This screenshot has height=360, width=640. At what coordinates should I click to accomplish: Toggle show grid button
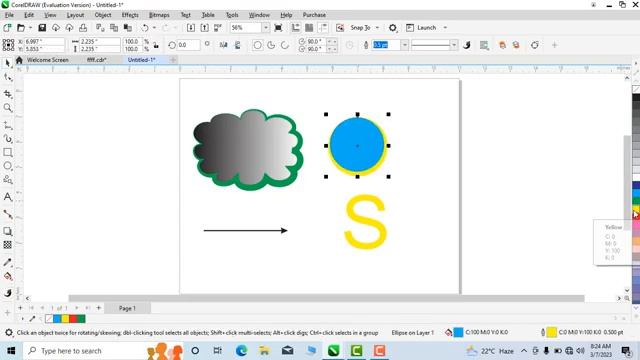[309, 28]
